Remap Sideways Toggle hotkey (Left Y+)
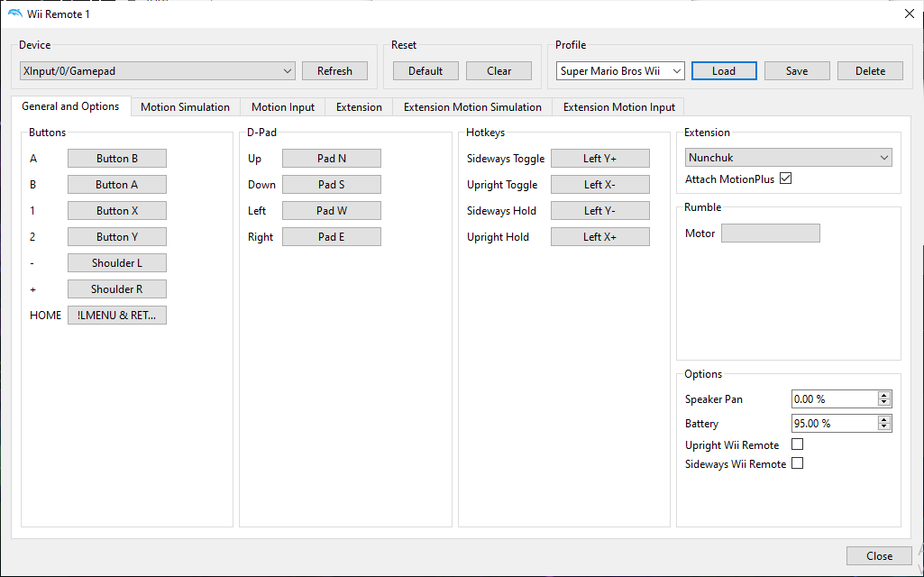The height and width of the screenshot is (577, 924). coord(599,158)
